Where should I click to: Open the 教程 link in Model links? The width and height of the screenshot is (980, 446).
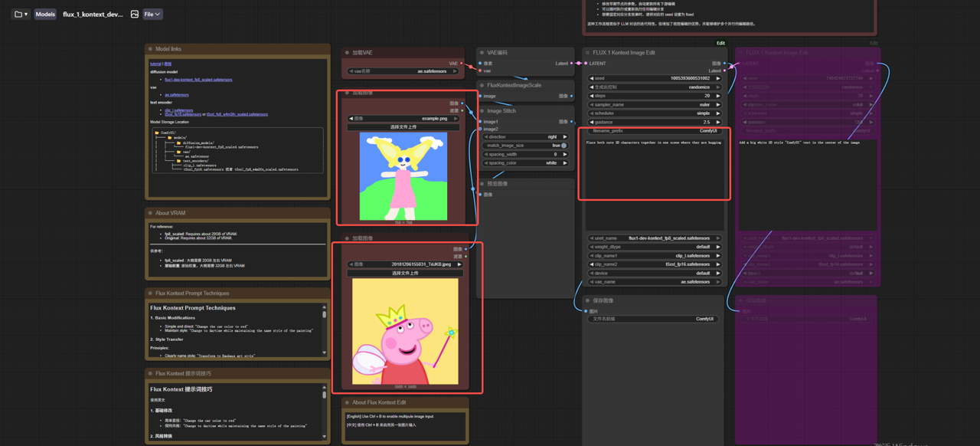[x=168, y=64]
